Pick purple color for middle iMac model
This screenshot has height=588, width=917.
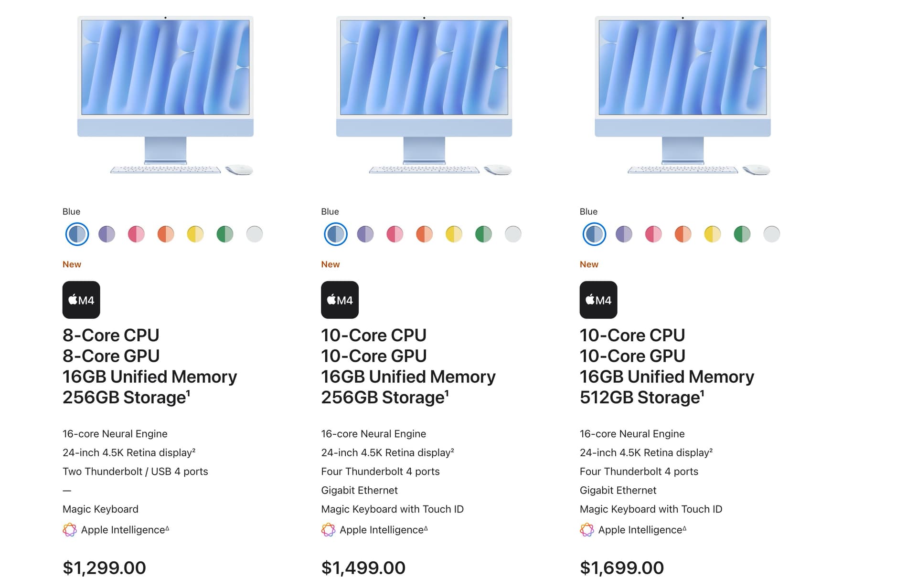pyautogui.click(x=365, y=234)
